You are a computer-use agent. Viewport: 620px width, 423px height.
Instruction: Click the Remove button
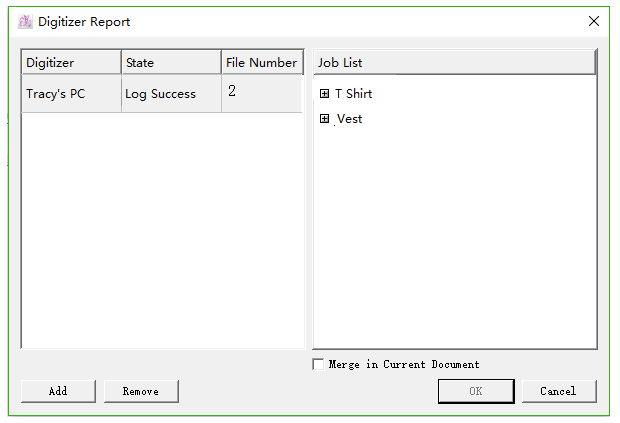(x=141, y=391)
